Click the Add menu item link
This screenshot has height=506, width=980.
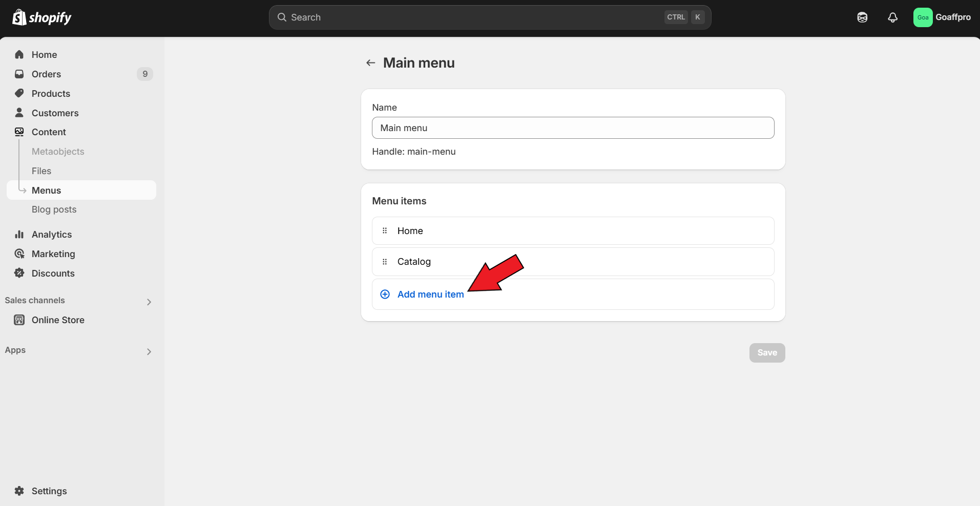430,294
